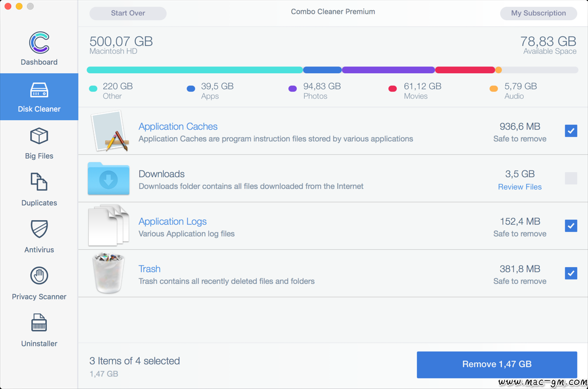
Task: Click the 39,5 GB Apps value
Action: [217, 86]
